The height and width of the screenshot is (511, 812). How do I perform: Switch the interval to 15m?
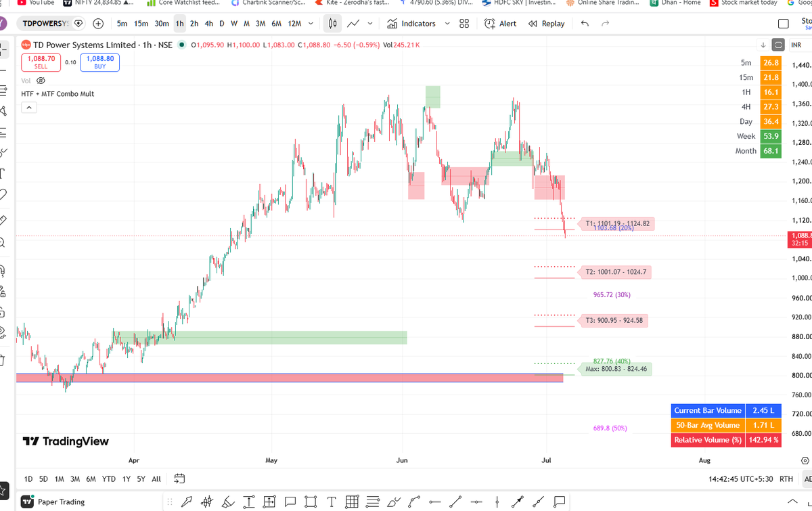[141, 24]
